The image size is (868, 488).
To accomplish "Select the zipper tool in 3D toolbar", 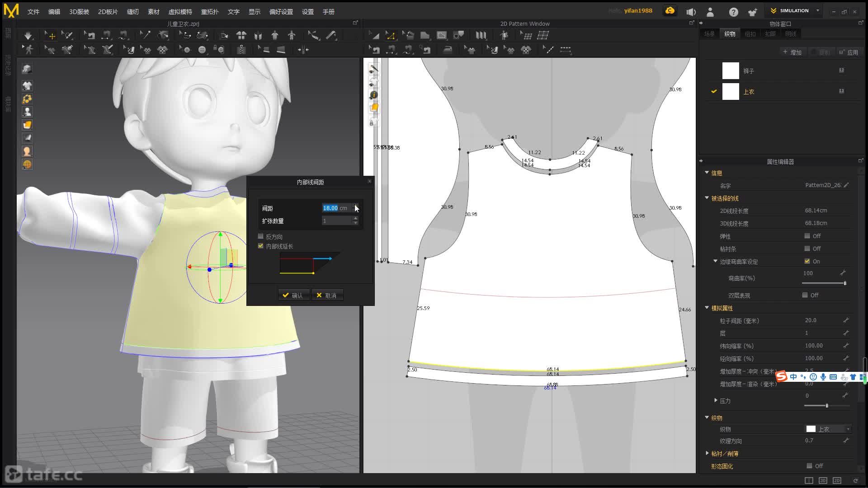I will click(241, 50).
